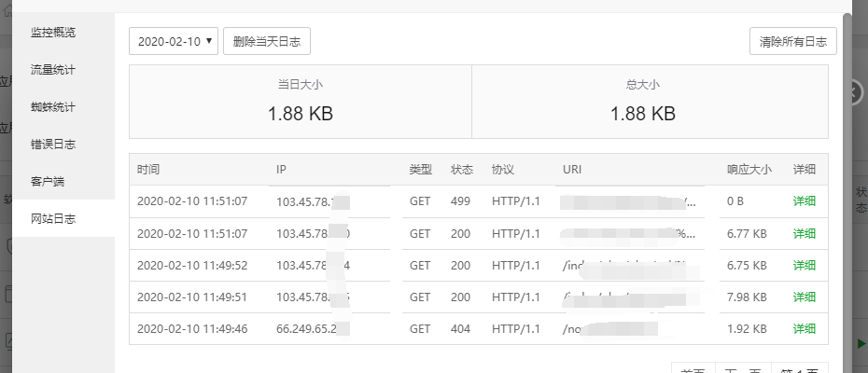Open the 错误日志 tab

pyautogui.click(x=53, y=144)
